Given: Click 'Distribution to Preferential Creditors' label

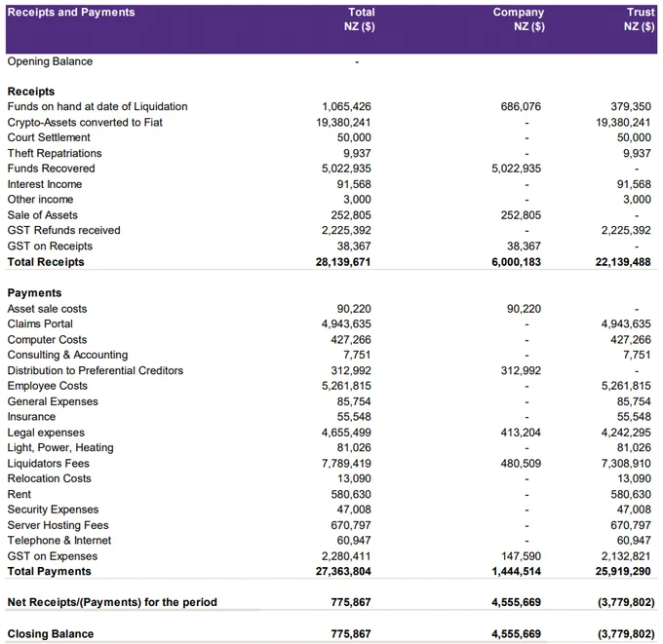Looking at the screenshot, I should pos(96,370).
